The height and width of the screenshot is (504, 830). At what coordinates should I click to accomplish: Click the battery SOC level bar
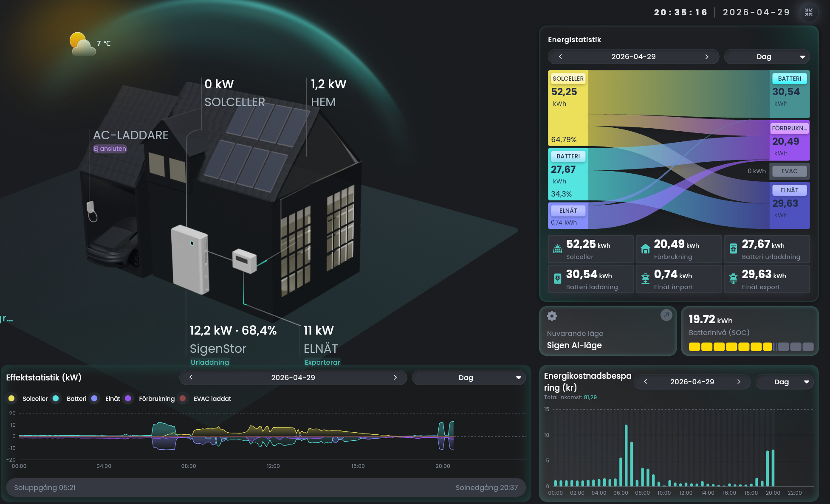751,347
